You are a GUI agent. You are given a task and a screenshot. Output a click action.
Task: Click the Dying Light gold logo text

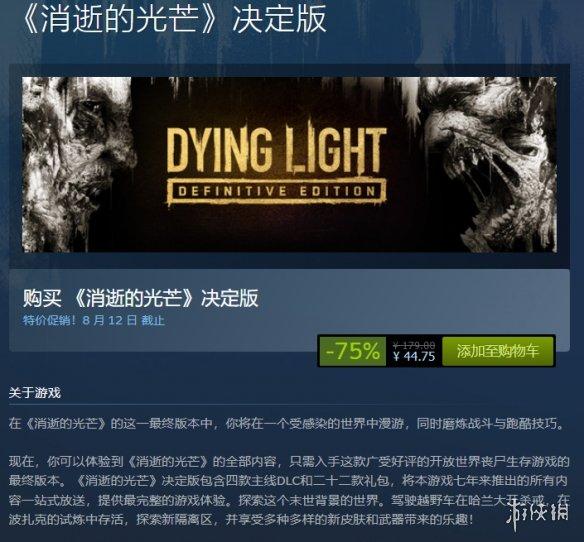pos(276,149)
